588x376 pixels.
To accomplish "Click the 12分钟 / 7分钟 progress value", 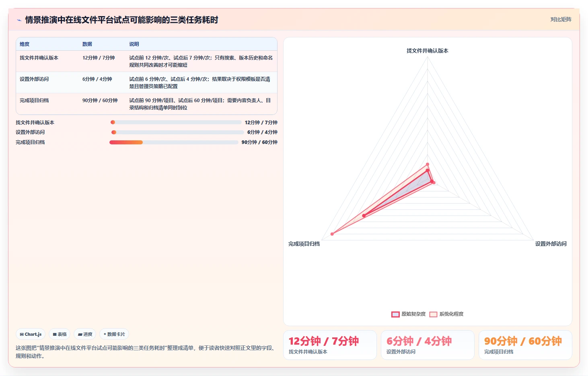I will pos(261,123).
